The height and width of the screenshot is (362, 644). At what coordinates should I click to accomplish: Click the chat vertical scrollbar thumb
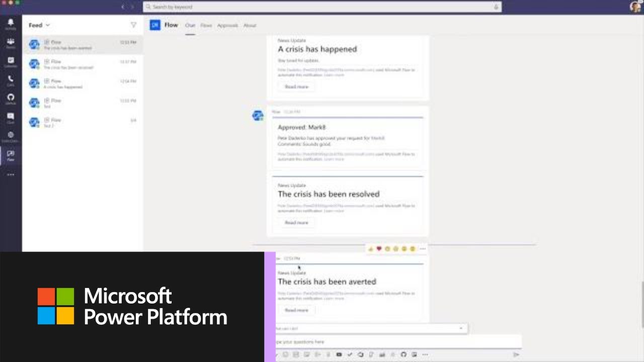tap(642, 305)
